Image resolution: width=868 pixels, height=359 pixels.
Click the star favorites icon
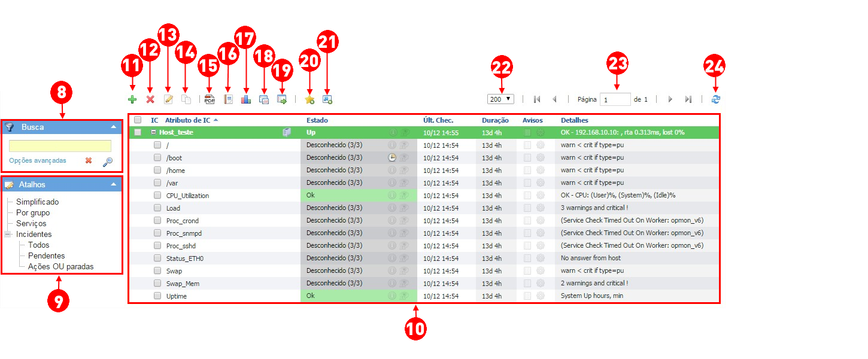click(x=309, y=100)
